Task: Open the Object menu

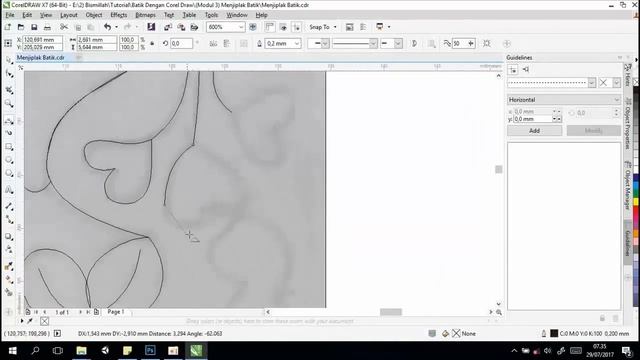Action: 93,15
